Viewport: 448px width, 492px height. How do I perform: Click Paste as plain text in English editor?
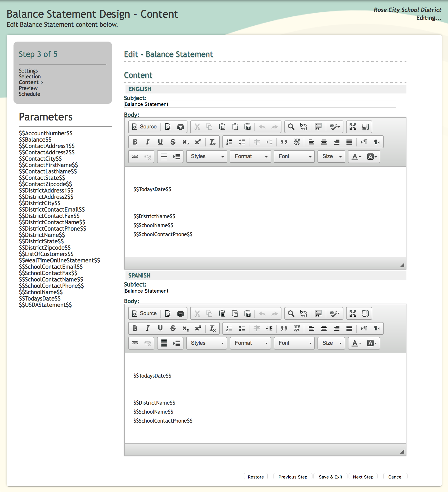(235, 127)
